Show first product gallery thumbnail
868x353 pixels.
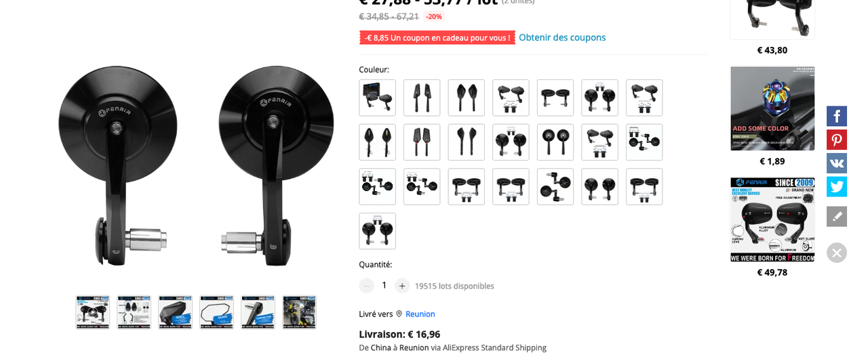point(93,312)
